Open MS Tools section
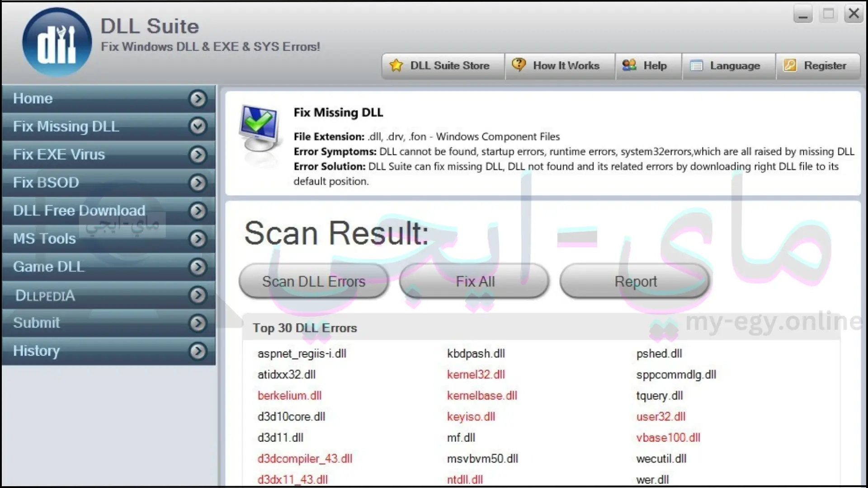 click(108, 239)
